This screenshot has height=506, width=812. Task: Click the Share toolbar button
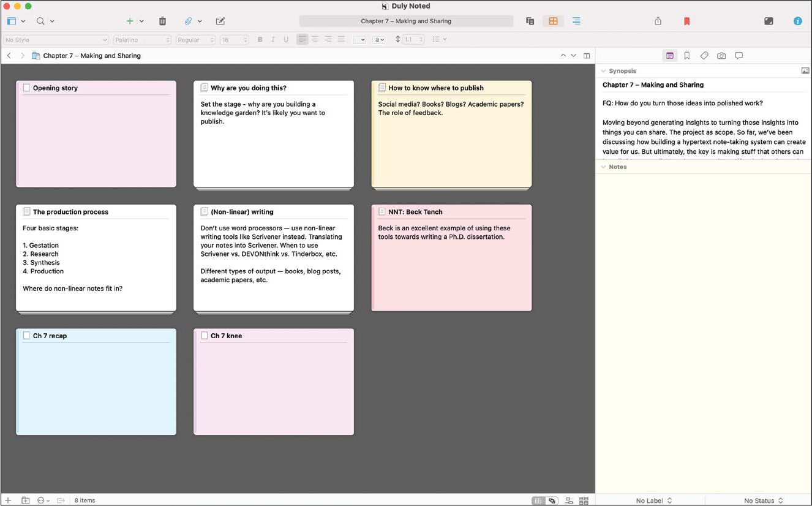tap(657, 21)
